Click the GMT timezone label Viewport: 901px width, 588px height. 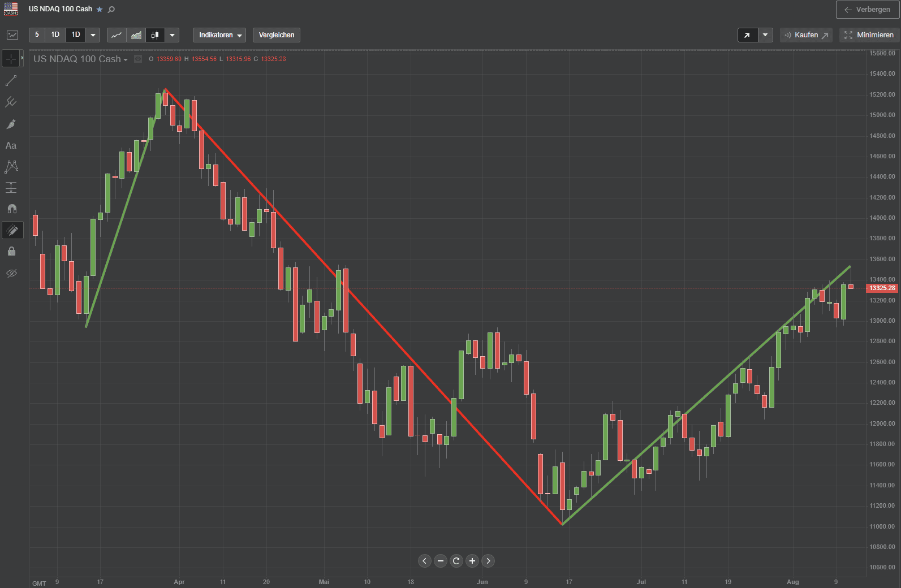(x=39, y=583)
